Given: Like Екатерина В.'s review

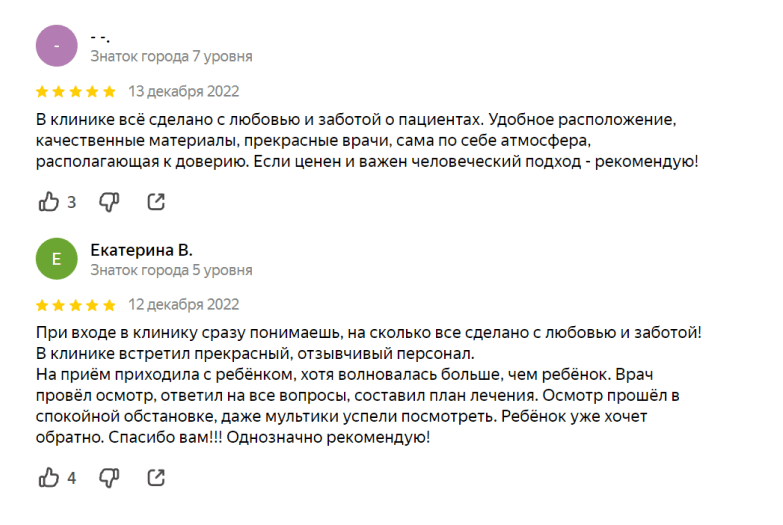Looking at the screenshot, I should click(49, 478).
